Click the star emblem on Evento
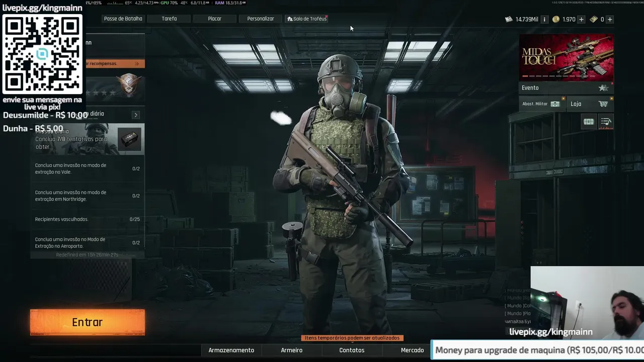The image size is (644, 362). point(603,88)
